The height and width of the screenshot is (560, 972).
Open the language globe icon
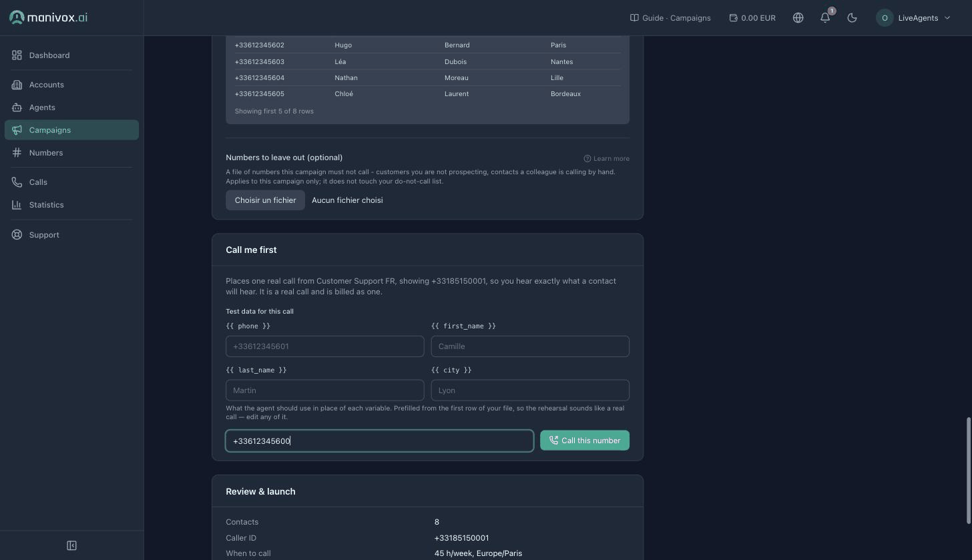point(798,18)
